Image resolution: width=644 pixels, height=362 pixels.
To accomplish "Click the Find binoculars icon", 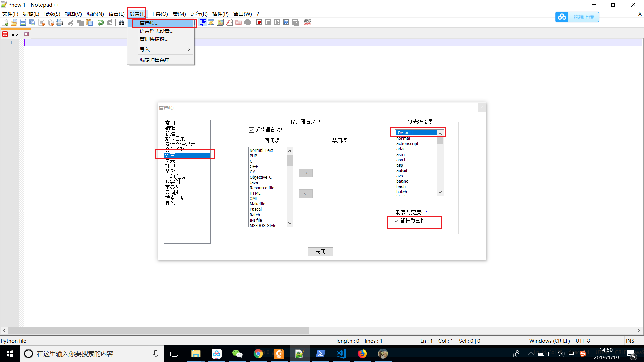I will [121, 22].
